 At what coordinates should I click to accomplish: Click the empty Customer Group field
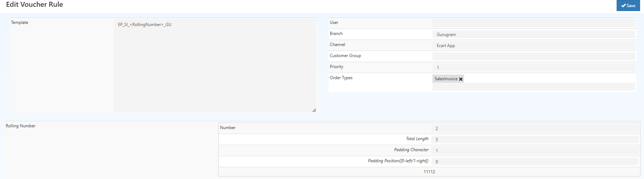tap(533, 56)
